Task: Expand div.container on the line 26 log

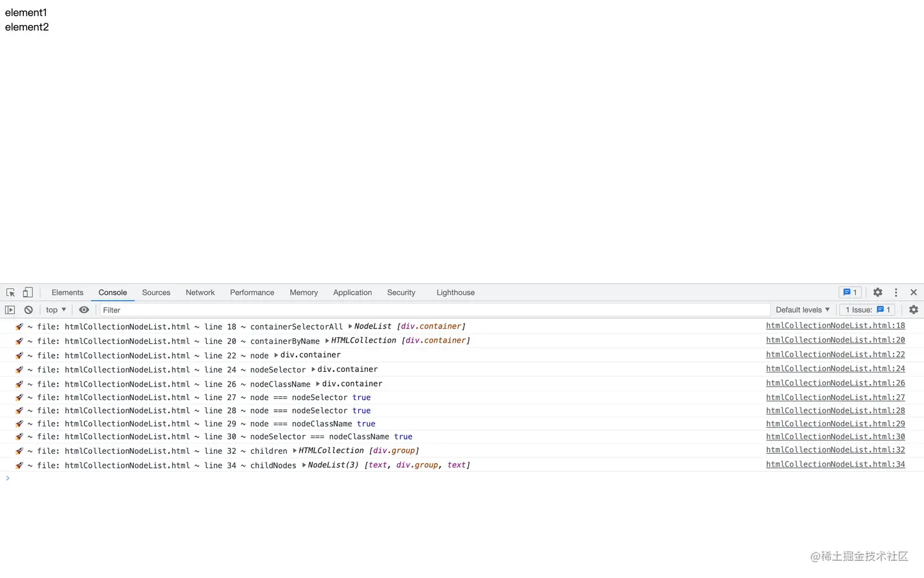Action: coord(318,384)
